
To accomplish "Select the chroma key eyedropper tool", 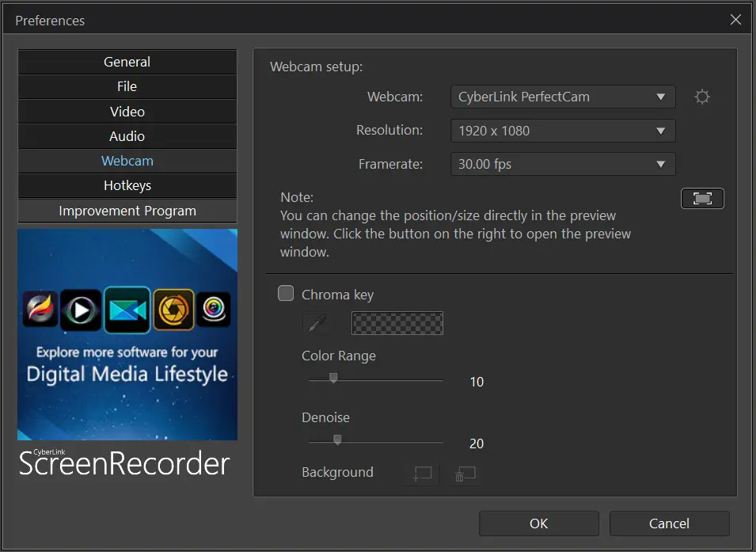I will click(x=317, y=322).
